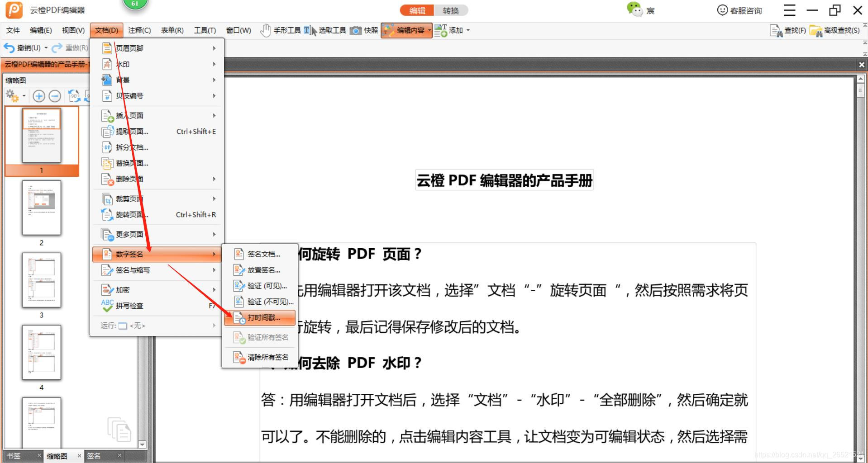868x463 pixels.
Task: Zoom in thumbnails with plus icon
Action: click(x=39, y=96)
